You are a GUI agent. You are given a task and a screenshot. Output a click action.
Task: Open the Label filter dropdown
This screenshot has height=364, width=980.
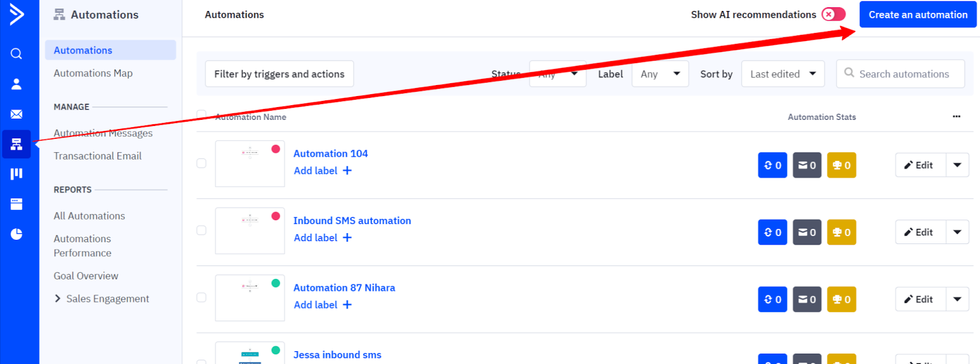[x=660, y=74]
